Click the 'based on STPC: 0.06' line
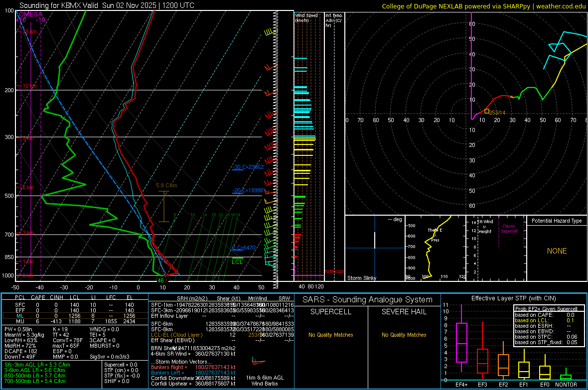588x390 pixels. point(546,337)
